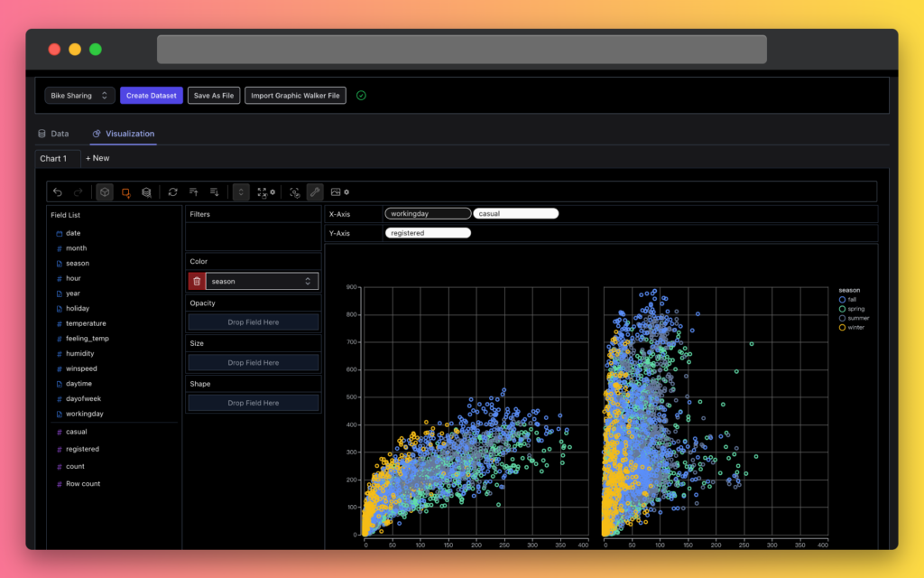Screen dimensions: 924x578
Task: Select the Visualization tab
Action: point(123,134)
